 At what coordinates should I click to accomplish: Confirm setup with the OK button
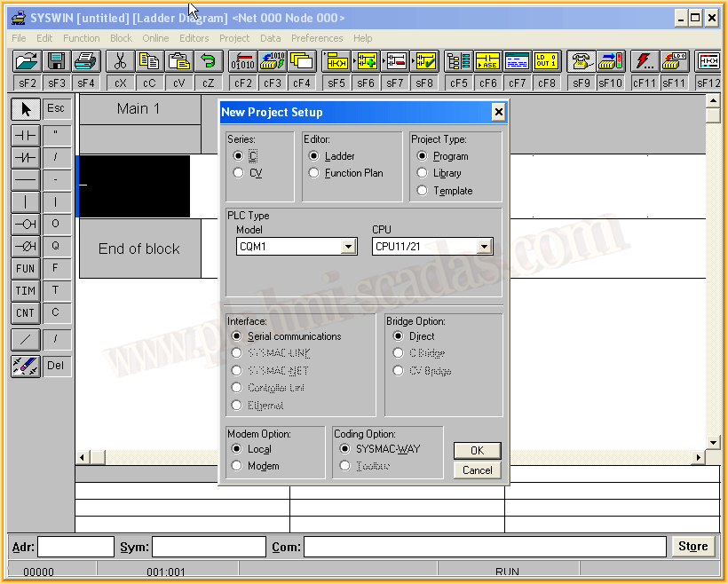point(477,450)
